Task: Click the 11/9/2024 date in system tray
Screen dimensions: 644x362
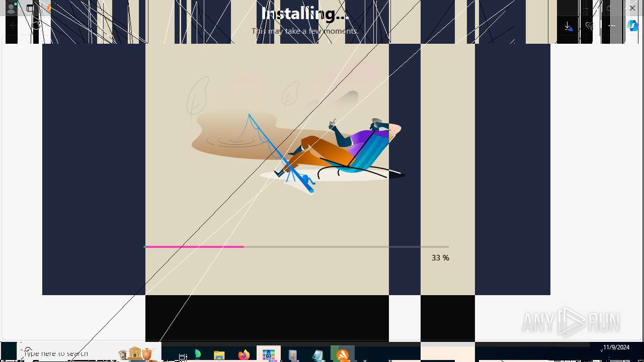Action: tap(616, 347)
